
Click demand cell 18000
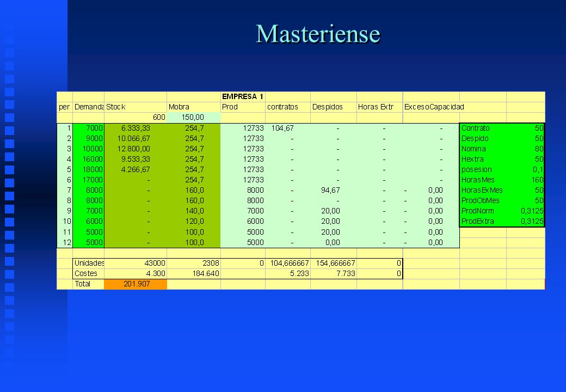[x=88, y=170]
